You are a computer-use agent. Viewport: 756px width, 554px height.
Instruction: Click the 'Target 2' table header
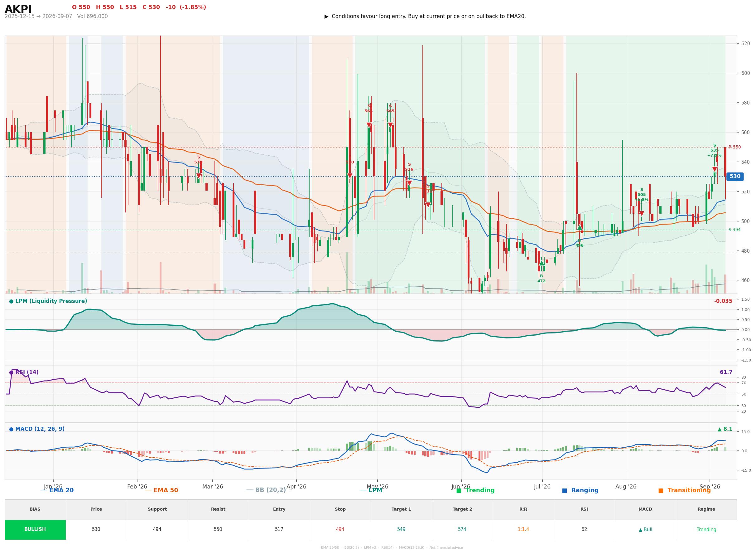coord(462,509)
